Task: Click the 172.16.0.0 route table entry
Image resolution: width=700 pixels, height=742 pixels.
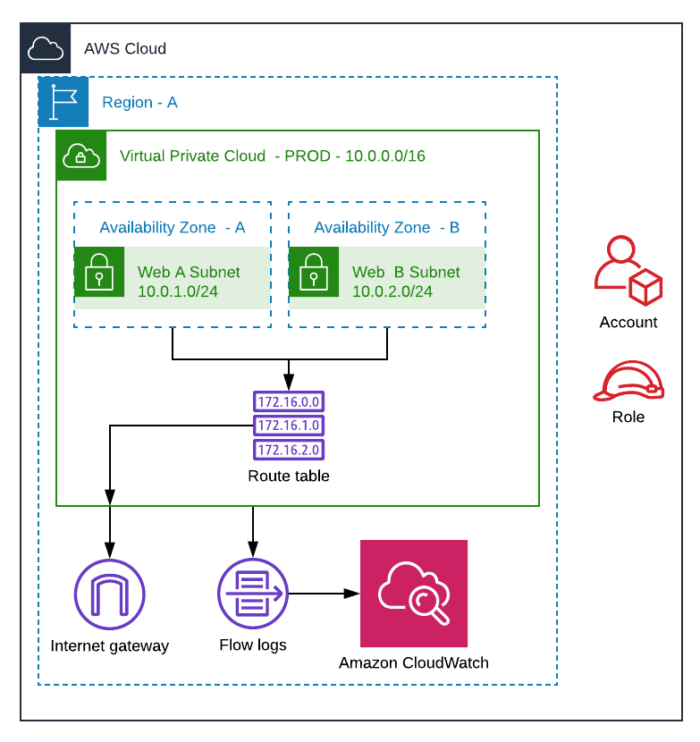Action: tap(289, 401)
